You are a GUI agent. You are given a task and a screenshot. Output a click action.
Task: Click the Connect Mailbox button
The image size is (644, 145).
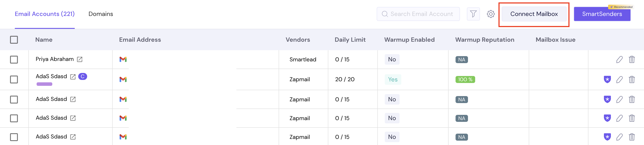click(534, 14)
